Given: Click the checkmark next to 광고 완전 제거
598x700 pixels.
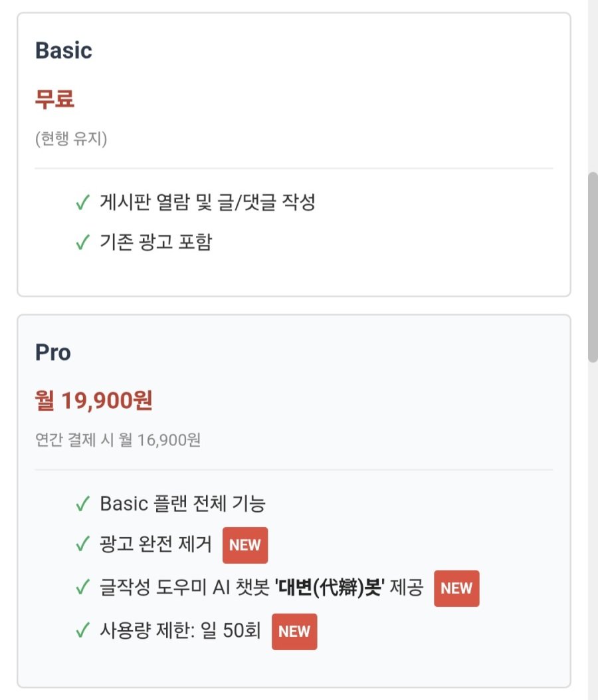Looking at the screenshot, I should pos(82,545).
